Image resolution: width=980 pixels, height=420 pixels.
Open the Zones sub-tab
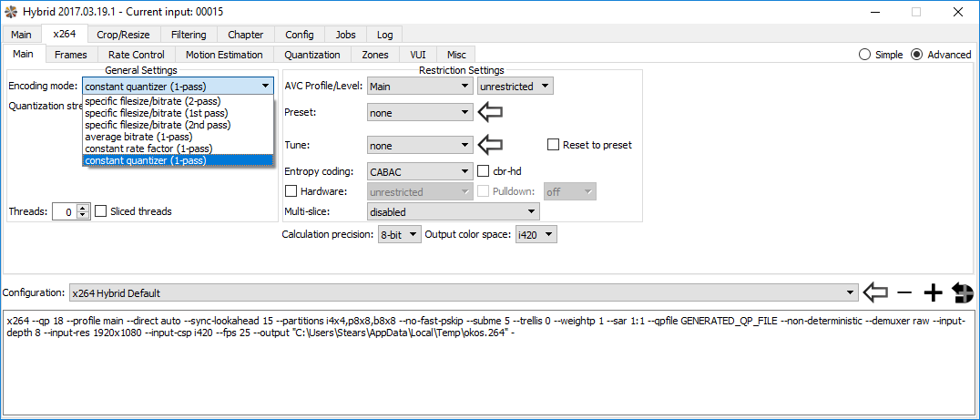pos(375,55)
